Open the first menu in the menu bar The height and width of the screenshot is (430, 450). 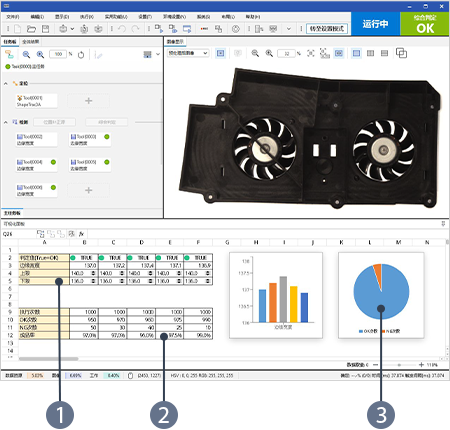(x=13, y=17)
